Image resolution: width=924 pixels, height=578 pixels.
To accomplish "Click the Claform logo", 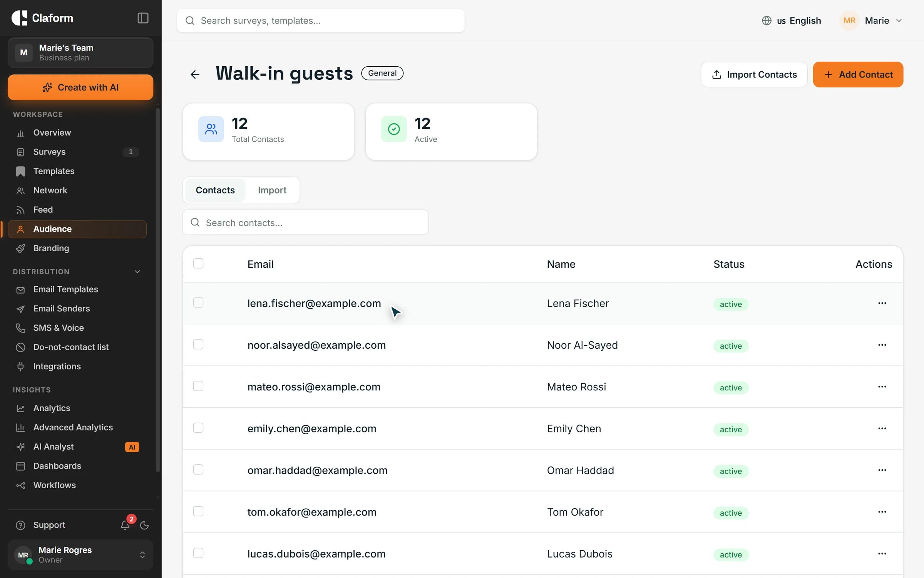I will [x=42, y=18].
